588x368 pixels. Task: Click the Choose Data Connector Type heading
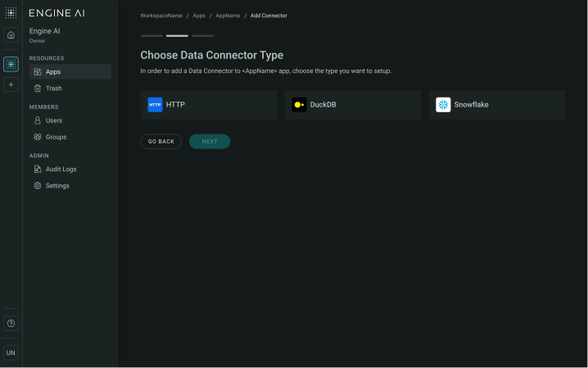(x=212, y=55)
